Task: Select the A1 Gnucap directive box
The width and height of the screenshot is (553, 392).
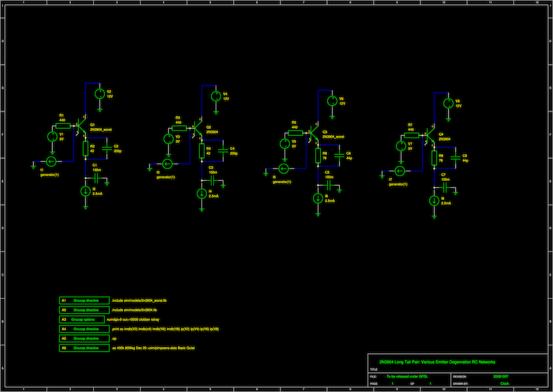Action: pos(85,300)
